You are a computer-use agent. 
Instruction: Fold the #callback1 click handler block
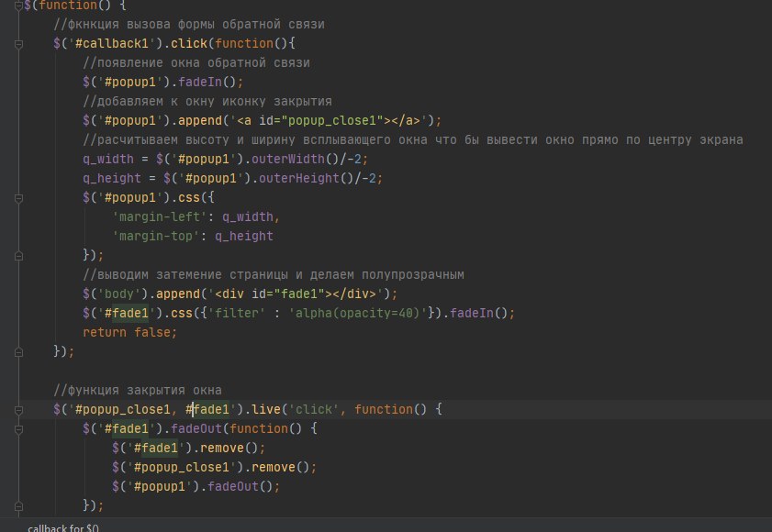(18, 44)
